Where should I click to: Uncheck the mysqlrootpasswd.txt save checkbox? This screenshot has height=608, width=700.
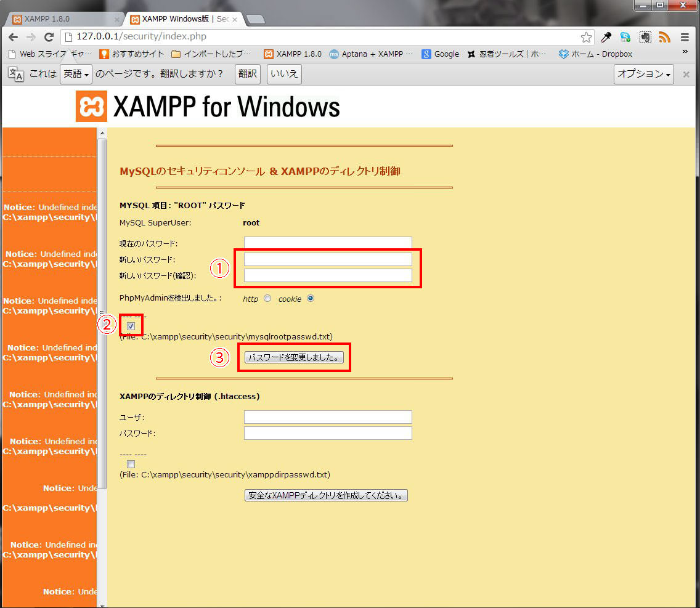pyautogui.click(x=131, y=326)
